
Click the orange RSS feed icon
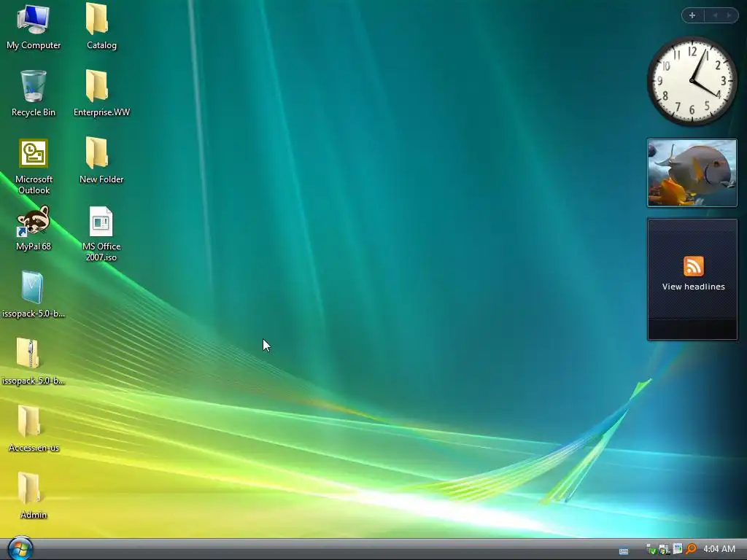click(693, 265)
